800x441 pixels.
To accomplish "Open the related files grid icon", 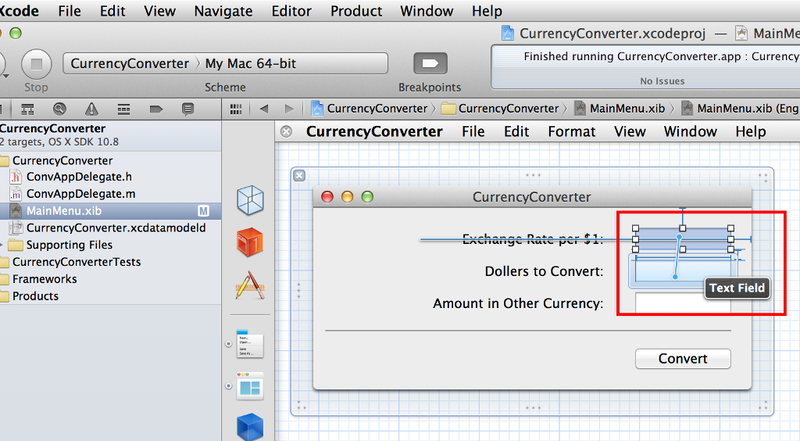I will [x=237, y=108].
